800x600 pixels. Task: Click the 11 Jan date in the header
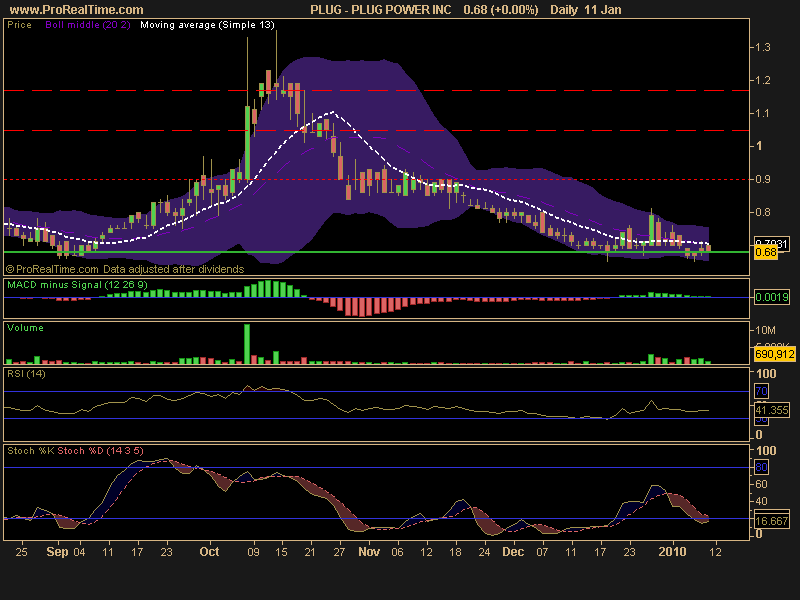click(603, 9)
